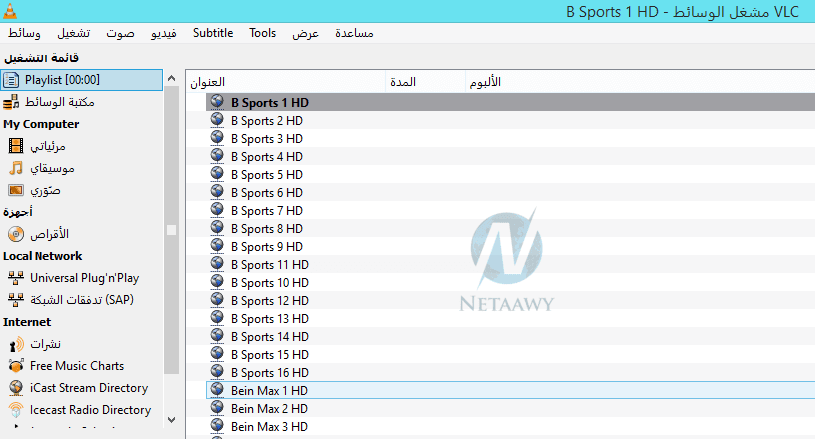The image size is (815, 439).
Task: Click the sidebar vertical scrollbar thumb
Action: (x=172, y=230)
